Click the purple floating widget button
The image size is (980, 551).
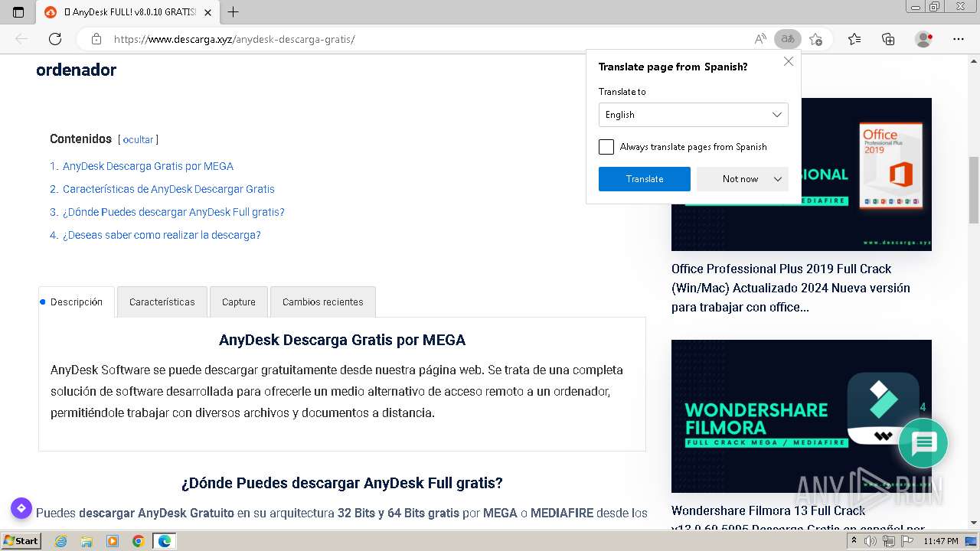point(21,508)
